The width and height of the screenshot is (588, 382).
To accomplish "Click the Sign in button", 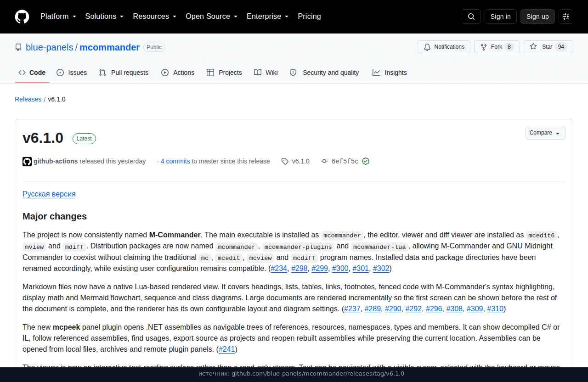I will point(500,17).
